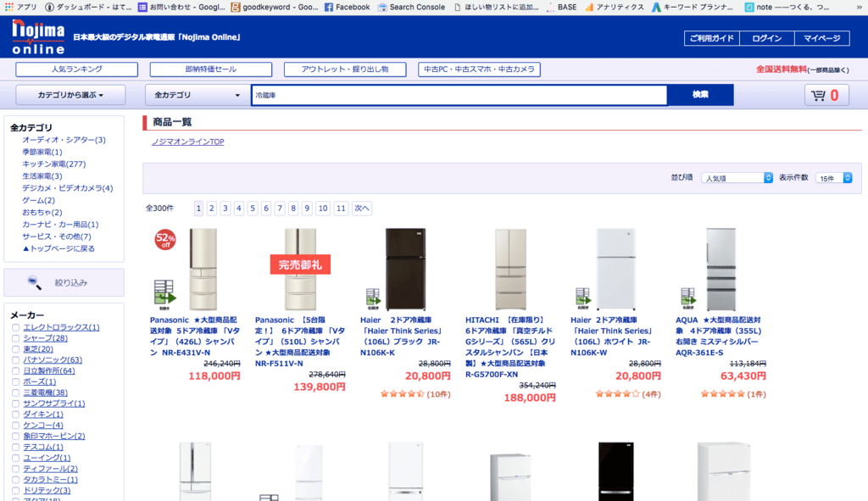Check the ダイキン maker checkbox
The height and width of the screenshot is (501, 868).
[15, 415]
